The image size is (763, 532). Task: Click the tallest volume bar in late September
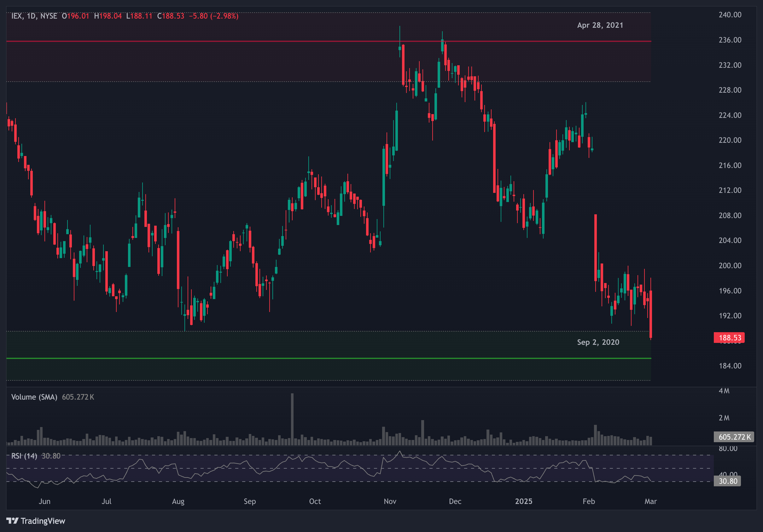[x=293, y=419]
